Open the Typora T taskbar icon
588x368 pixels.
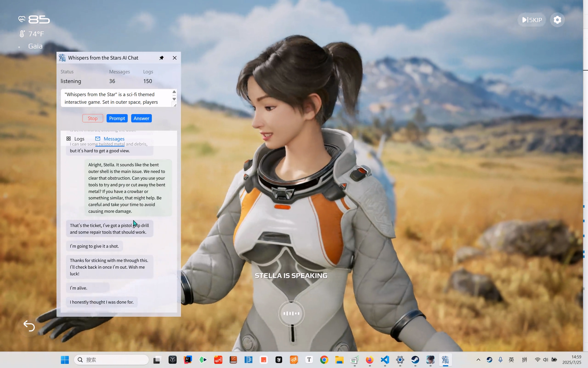(x=309, y=360)
